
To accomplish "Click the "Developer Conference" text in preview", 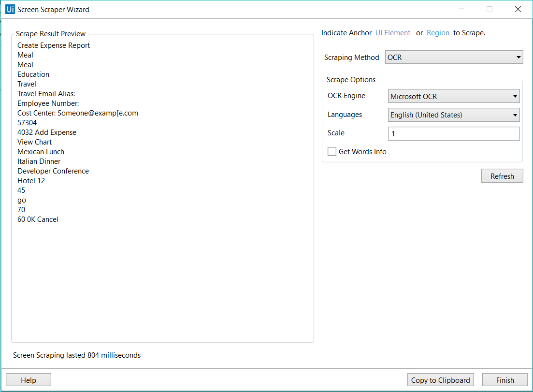I will coord(53,171).
